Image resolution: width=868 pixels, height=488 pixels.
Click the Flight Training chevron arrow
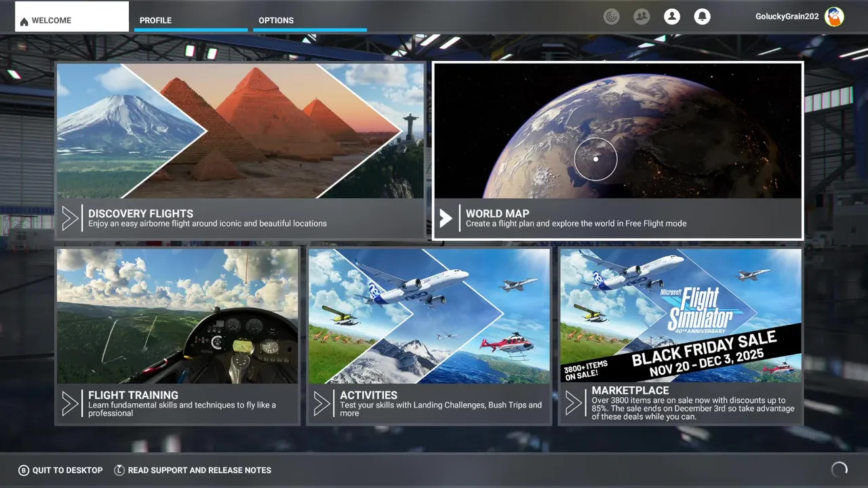click(70, 403)
